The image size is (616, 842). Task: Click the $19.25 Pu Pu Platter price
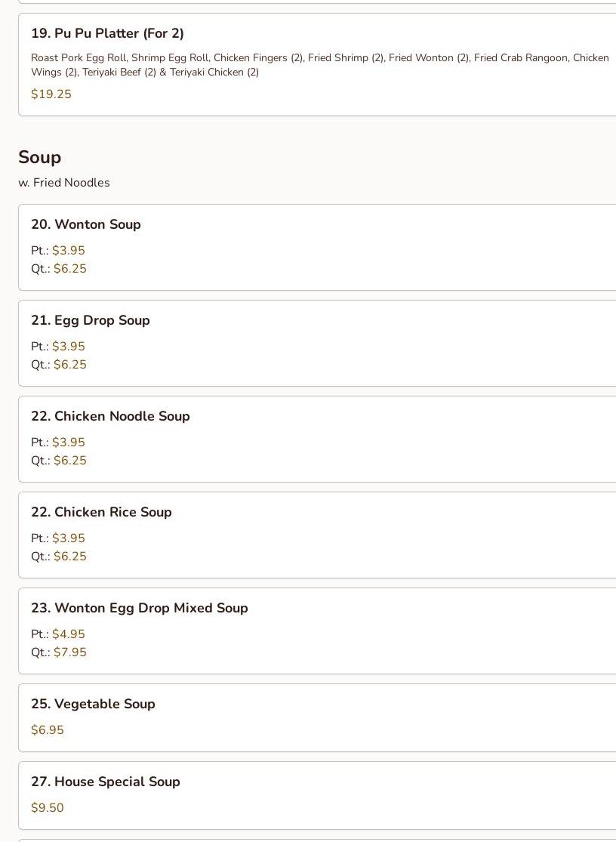(x=51, y=94)
